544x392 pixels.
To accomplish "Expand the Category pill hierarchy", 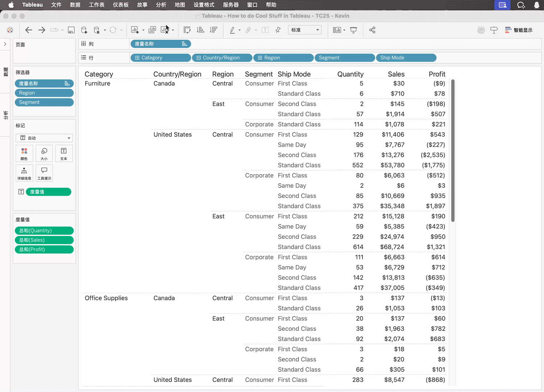I will [137, 58].
